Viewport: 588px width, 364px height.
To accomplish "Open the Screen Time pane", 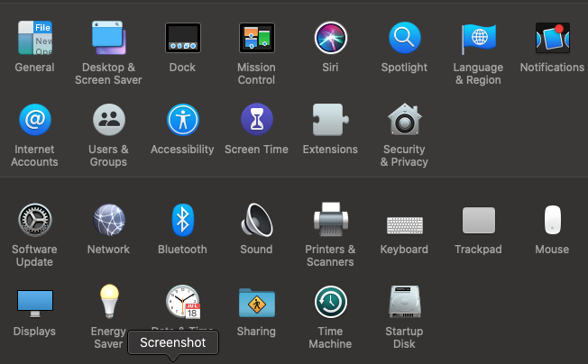I will click(257, 120).
